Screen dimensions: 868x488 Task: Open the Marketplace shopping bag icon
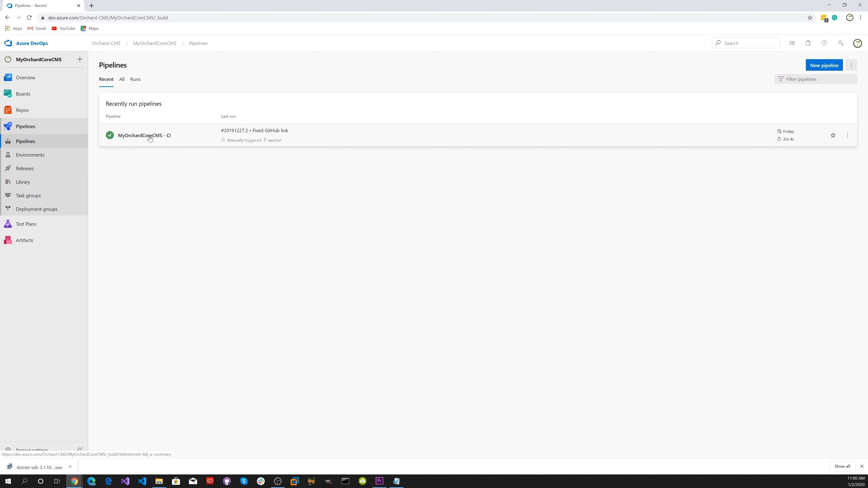[808, 43]
